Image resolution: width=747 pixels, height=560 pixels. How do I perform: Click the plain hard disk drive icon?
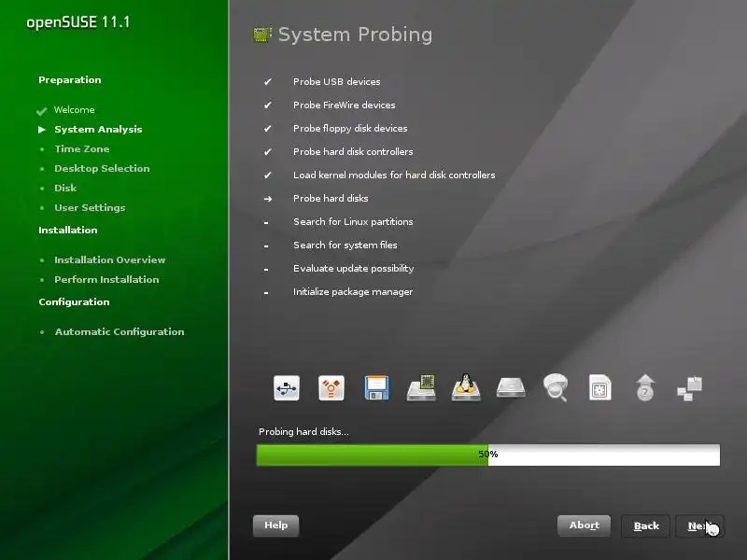(511, 387)
